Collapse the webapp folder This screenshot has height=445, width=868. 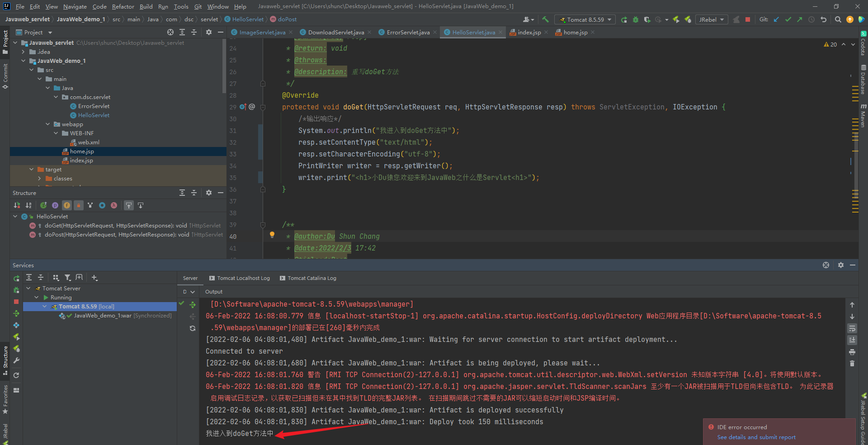pos(47,124)
